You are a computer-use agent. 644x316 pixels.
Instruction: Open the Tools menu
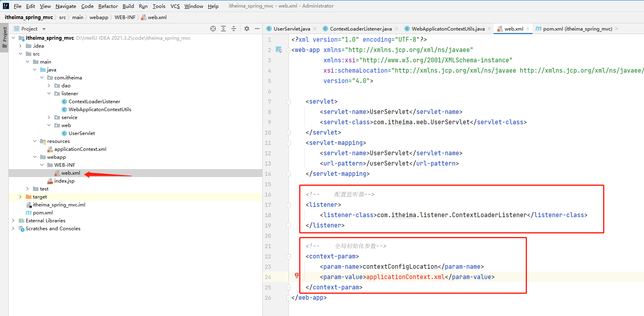[159, 6]
